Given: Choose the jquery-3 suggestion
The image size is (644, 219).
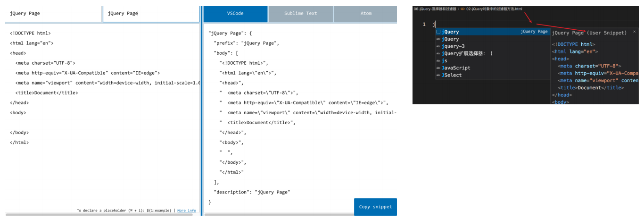Looking at the screenshot, I should click(x=492, y=46).
